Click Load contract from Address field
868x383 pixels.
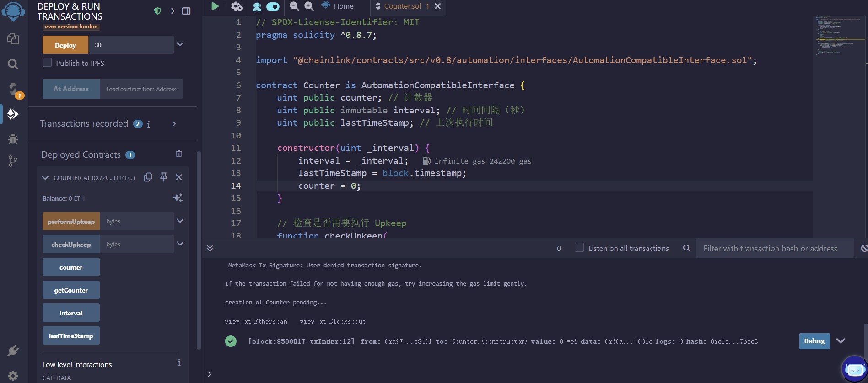click(x=141, y=89)
